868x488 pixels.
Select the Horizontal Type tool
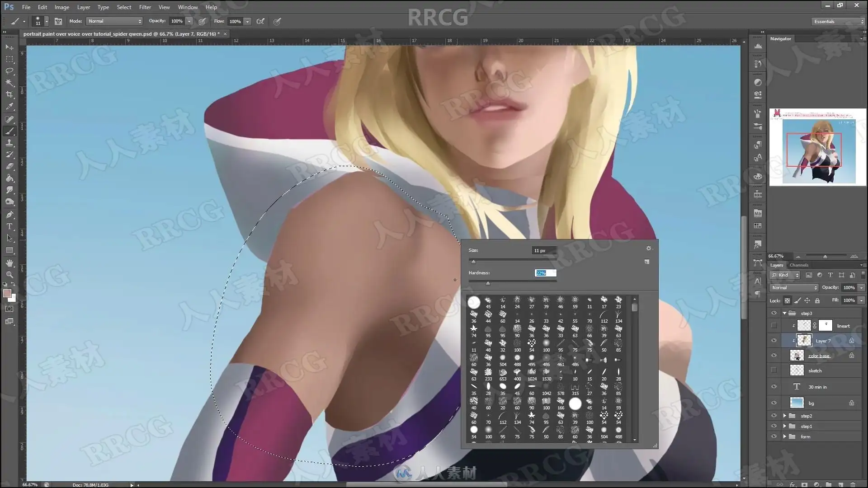[x=9, y=226]
